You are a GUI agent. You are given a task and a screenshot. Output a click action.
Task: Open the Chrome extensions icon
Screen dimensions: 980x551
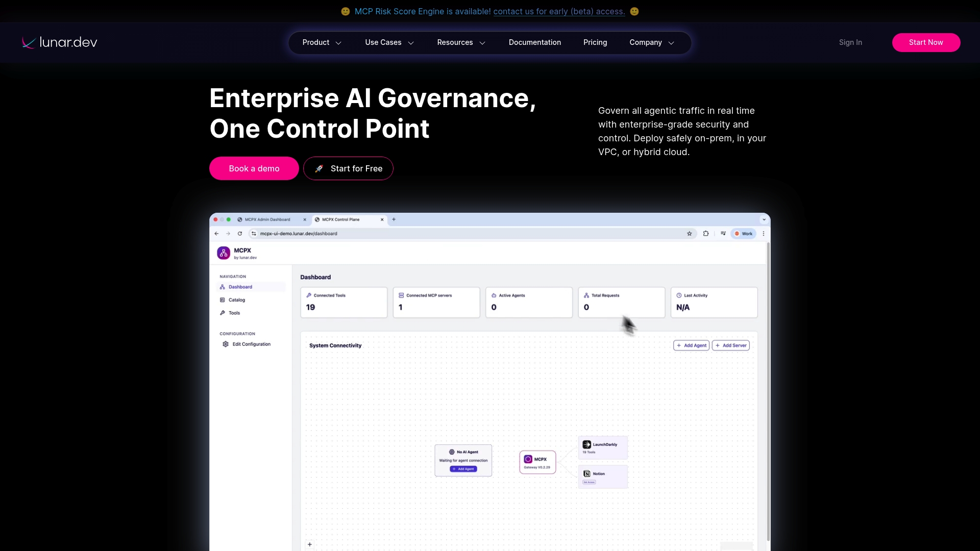[706, 233]
